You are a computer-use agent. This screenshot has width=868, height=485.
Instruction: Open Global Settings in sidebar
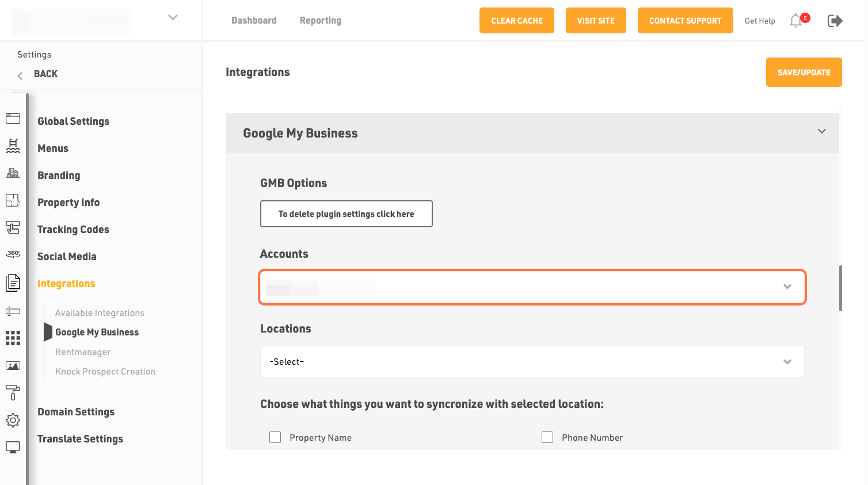73,121
